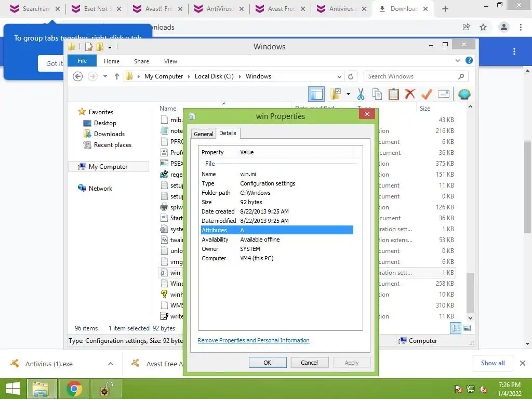Select My Computer in the address bar path

coord(164,76)
